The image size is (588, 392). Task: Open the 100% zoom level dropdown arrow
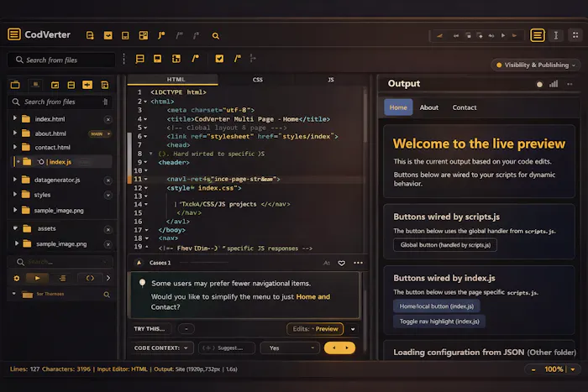[573, 369]
